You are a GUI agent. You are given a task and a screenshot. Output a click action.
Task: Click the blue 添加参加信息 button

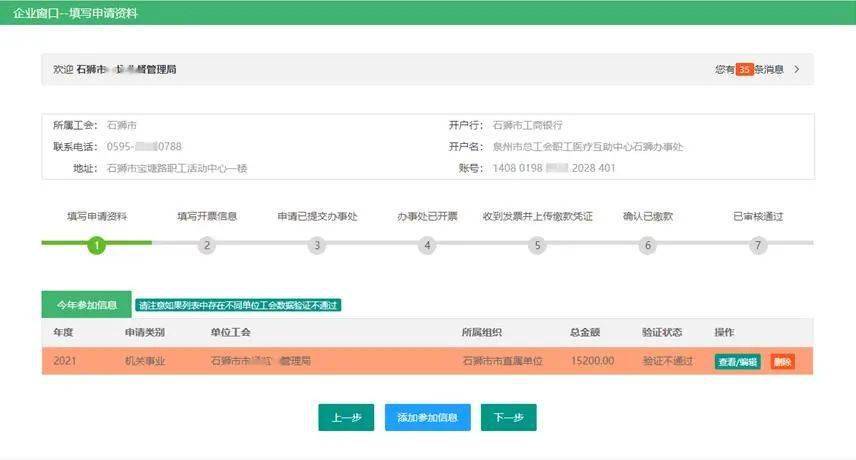(427, 417)
